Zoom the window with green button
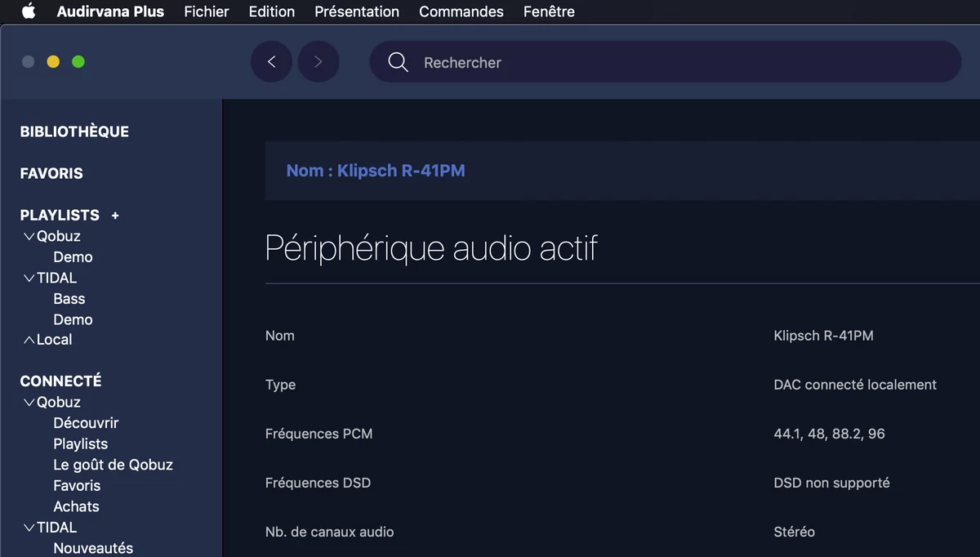 [x=78, y=61]
